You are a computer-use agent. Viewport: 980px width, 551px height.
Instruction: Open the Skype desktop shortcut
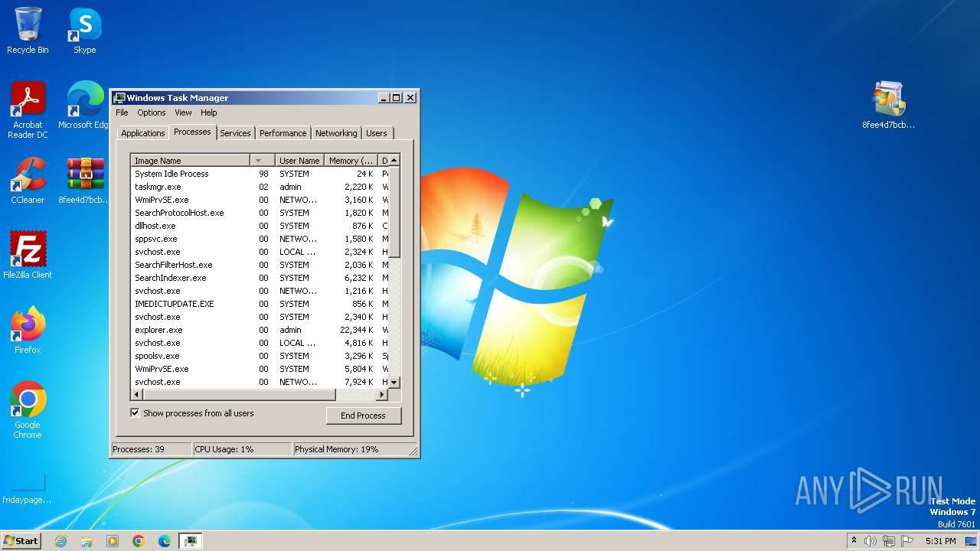click(85, 31)
